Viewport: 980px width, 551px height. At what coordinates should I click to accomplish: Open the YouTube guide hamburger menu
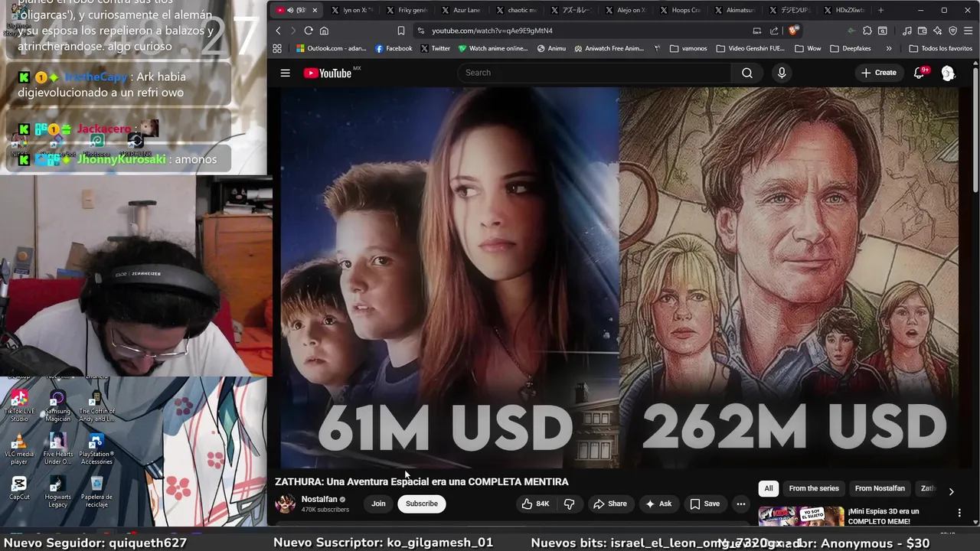click(x=285, y=73)
